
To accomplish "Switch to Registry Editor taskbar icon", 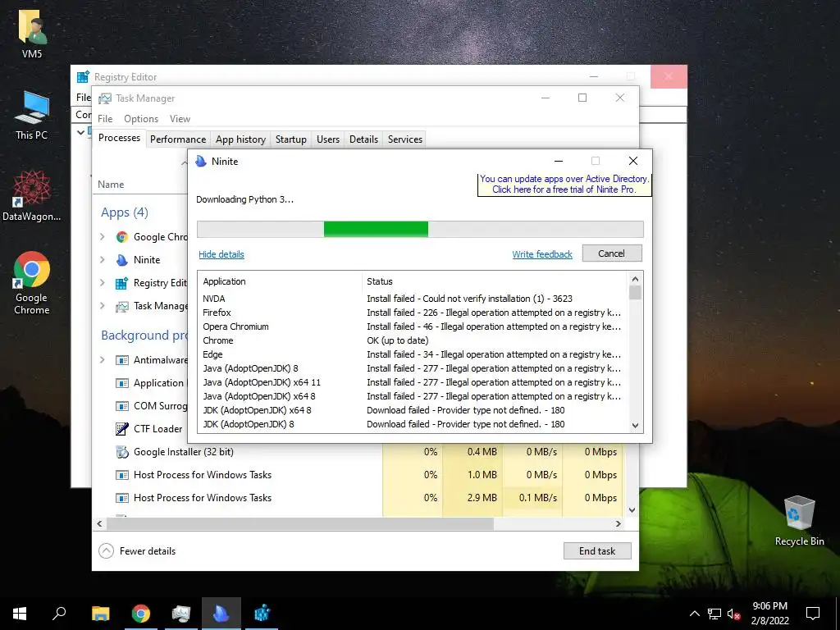I will (x=262, y=614).
